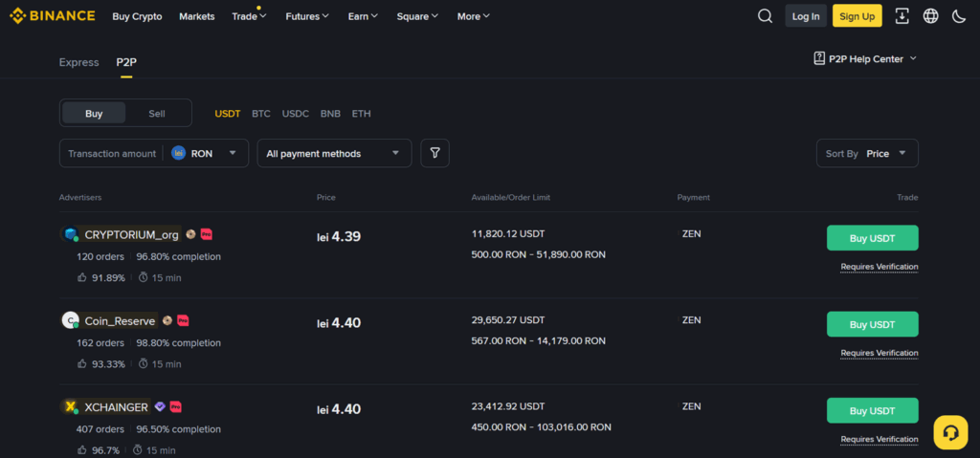
Task: Expand the More menu
Action: [x=473, y=16]
